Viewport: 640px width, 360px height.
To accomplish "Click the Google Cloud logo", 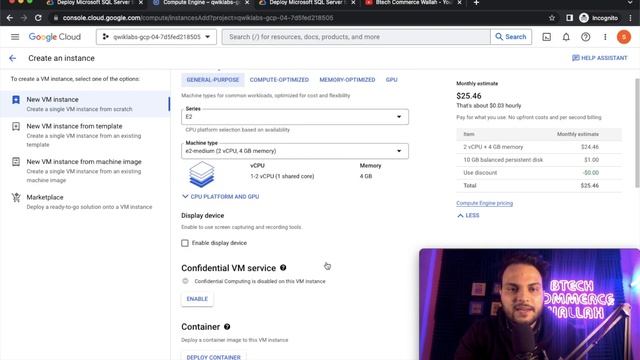I will tap(55, 37).
